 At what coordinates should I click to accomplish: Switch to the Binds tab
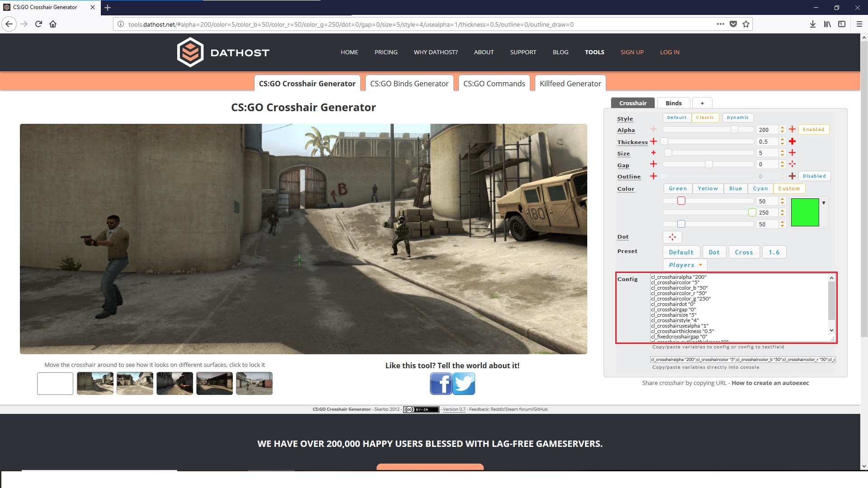673,103
